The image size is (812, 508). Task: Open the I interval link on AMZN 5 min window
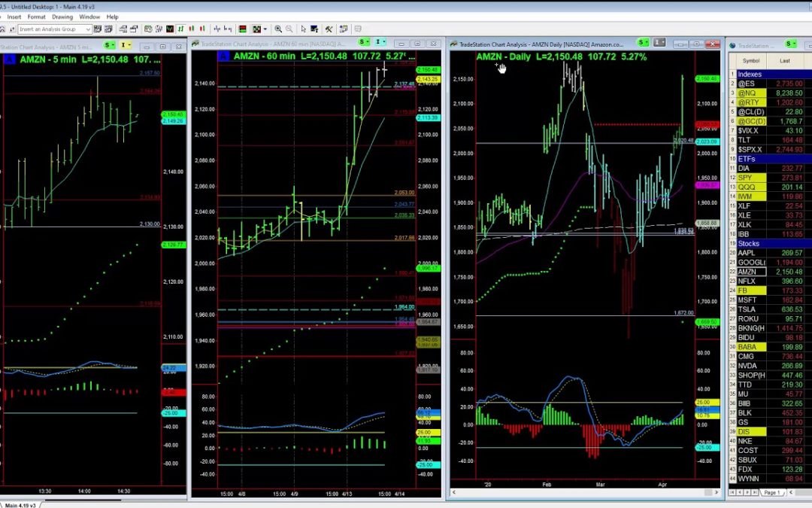pos(125,46)
